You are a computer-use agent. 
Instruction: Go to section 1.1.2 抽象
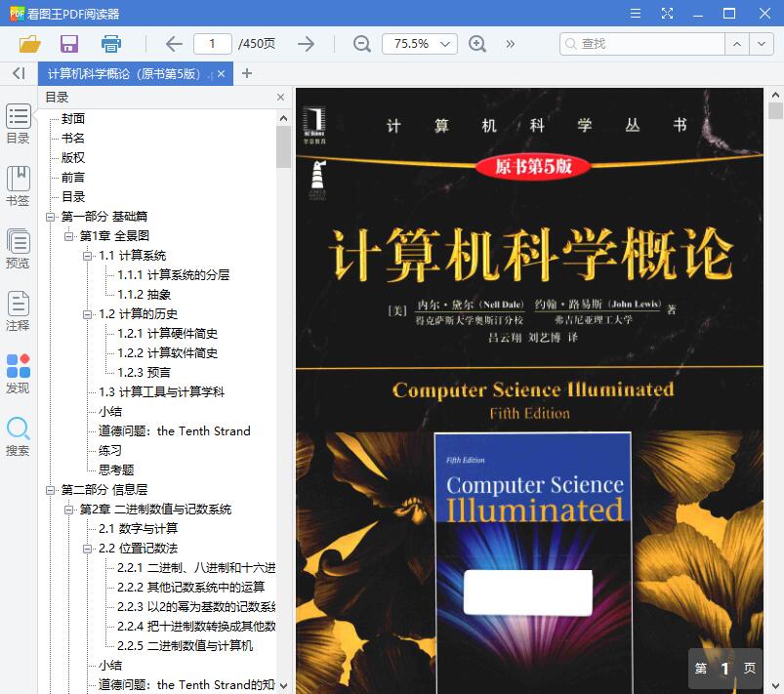[x=144, y=295]
